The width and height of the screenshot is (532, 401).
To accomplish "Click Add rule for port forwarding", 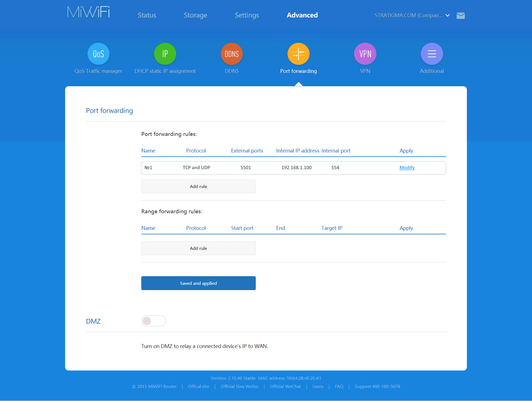I will [x=198, y=186].
